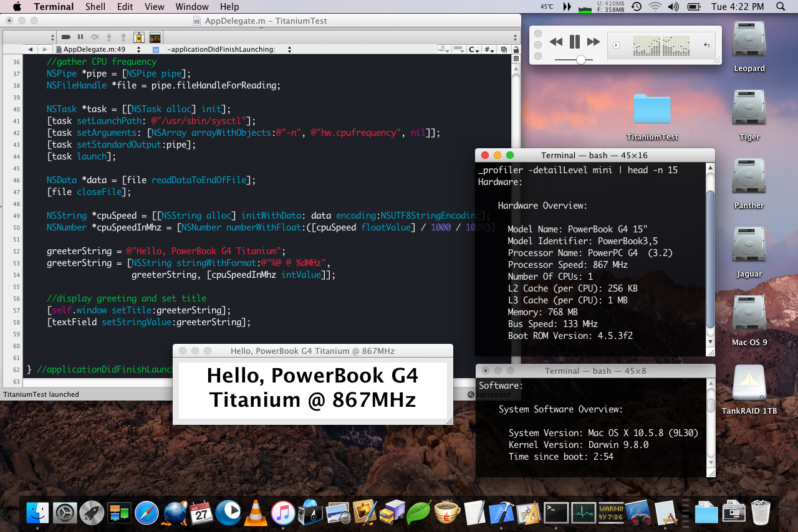Open the Apple menu
This screenshot has height=532, width=798.
(17, 7)
